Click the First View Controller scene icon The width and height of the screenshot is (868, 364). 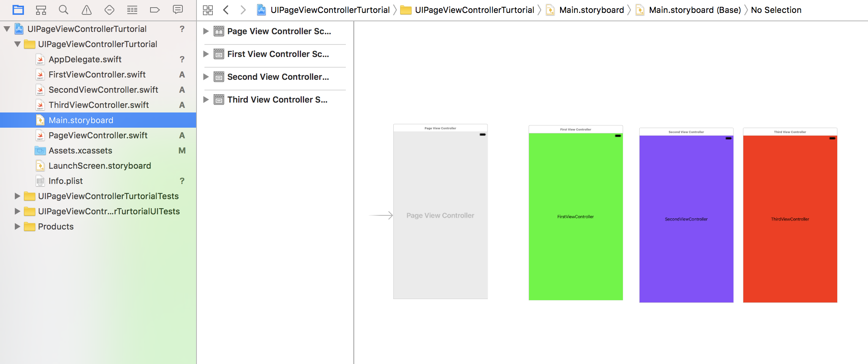coord(219,54)
